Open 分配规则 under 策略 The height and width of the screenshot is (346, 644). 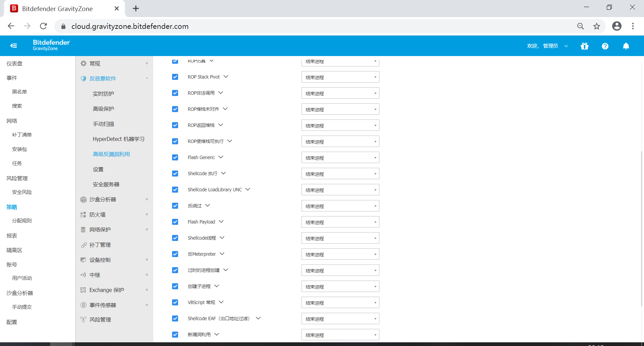pos(22,220)
